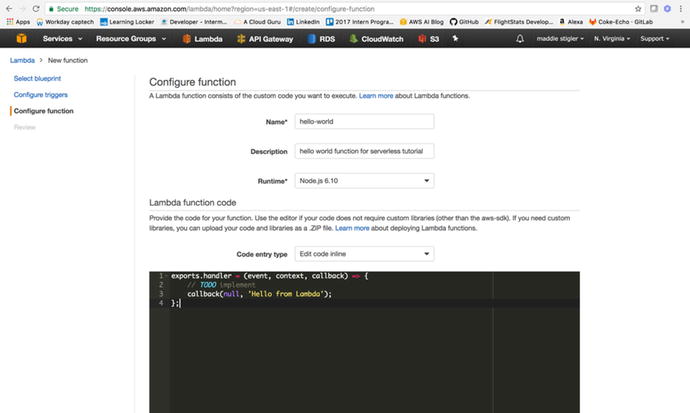The image size is (690, 413).
Task: Select the Configure function step
Action: [44, 111]
